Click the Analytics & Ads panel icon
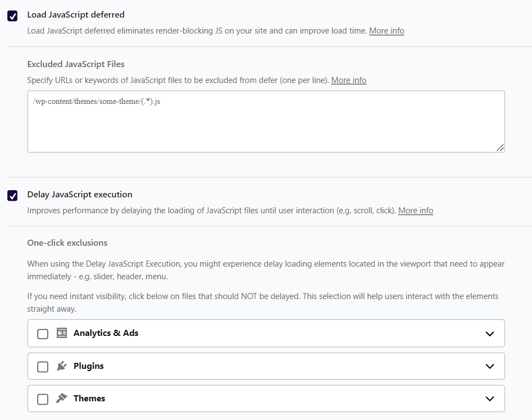Screen dimensions: 532x420 [x=62, y=333]
